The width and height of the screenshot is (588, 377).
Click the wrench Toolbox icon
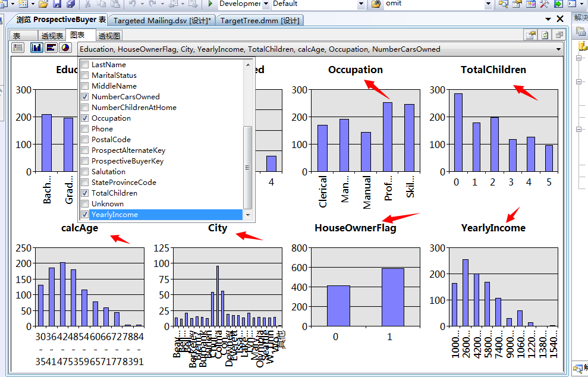click(x=545, y=4)
